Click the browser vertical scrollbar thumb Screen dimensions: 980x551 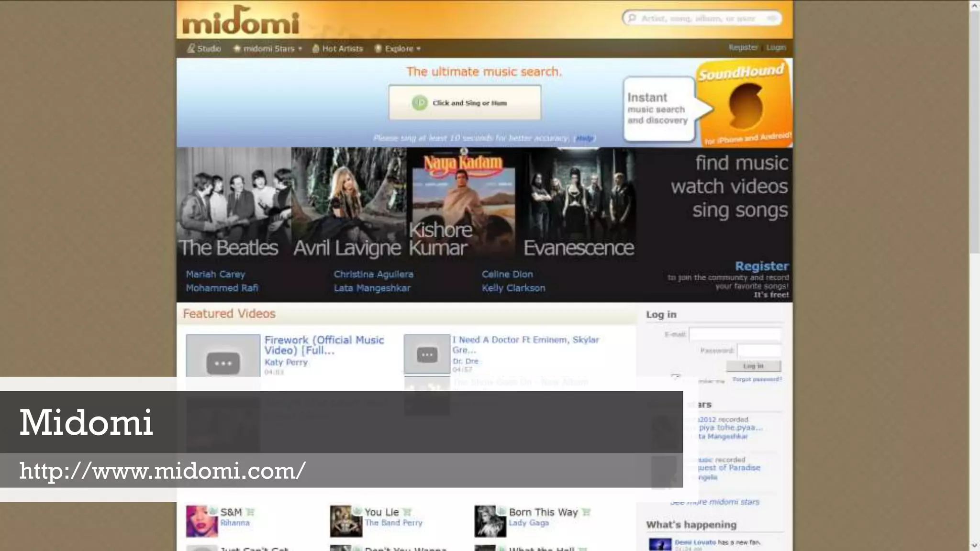coord(974,132)
